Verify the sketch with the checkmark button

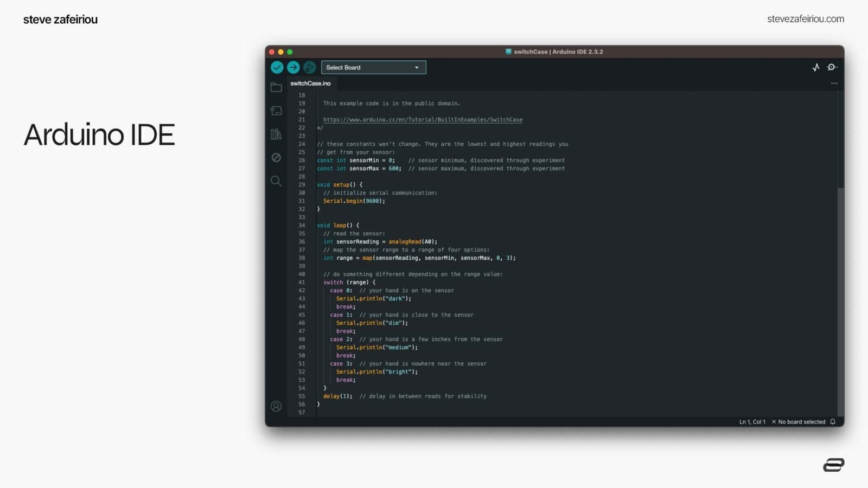point(277,67)
